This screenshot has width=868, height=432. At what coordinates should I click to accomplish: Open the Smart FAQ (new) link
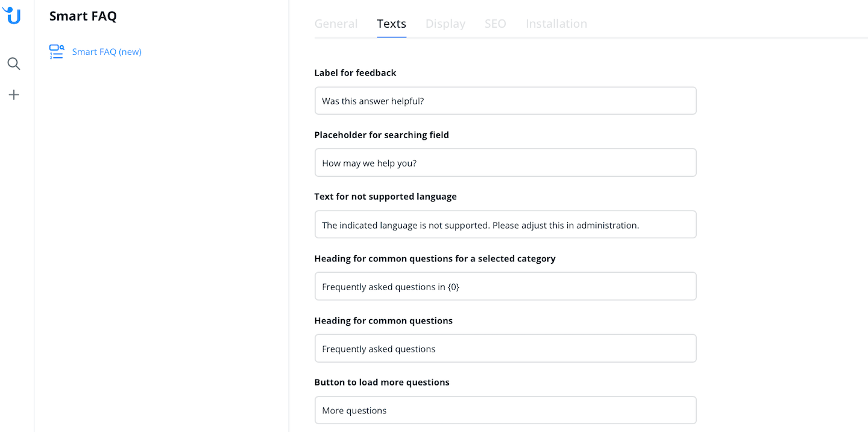107,52
